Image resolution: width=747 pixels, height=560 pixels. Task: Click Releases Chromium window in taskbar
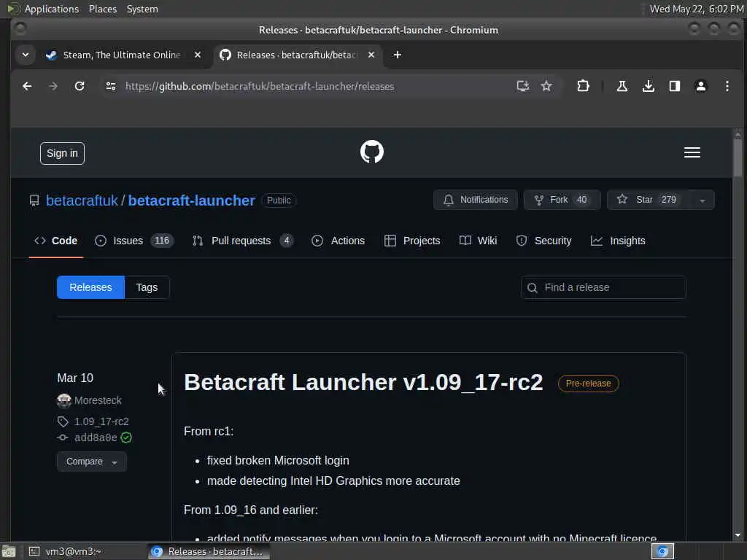tap(208, 551)
